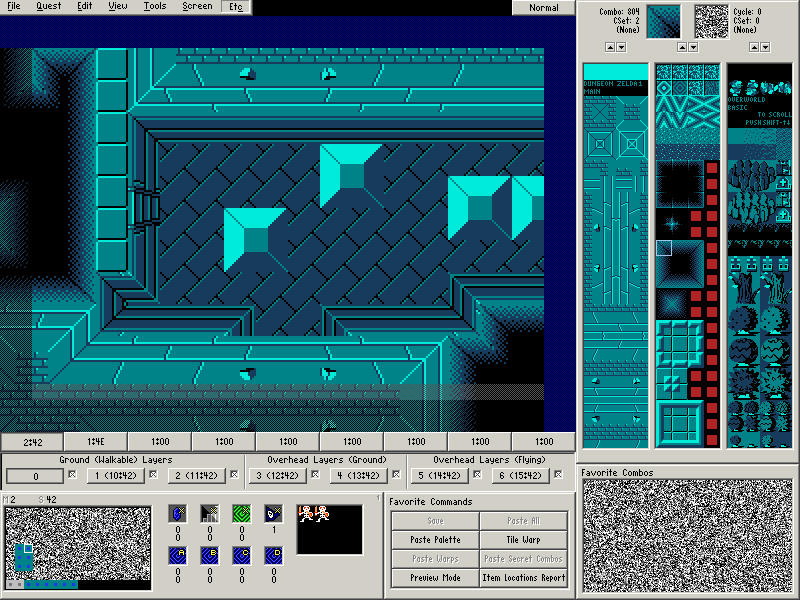Toggle the layer 0 visibility checkbox
Image resolution: width=800 pixels, height=600 pixels.
pyautogui.click(x=72, y=474)
